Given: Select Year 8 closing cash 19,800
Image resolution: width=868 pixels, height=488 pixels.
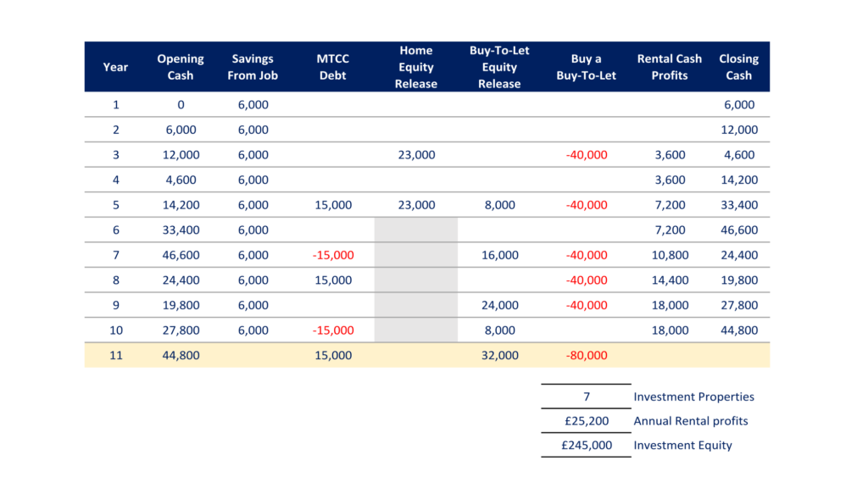Looking at the screenshot, I should pos(739,280).
